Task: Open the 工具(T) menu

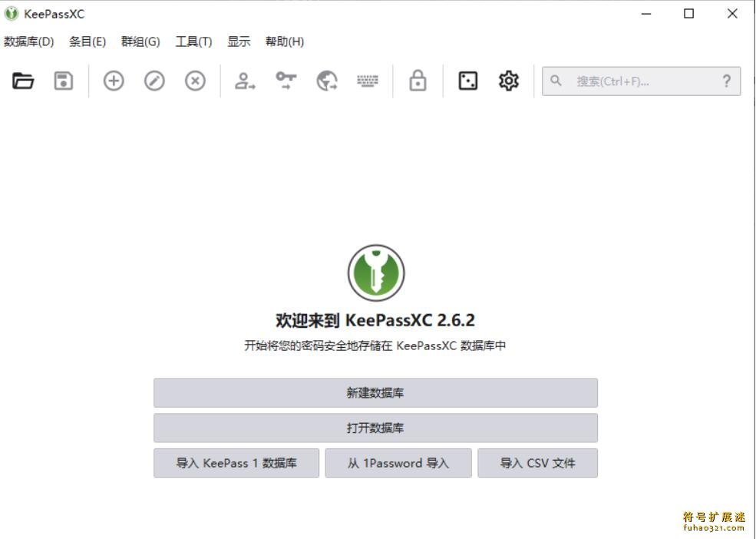Action: [194, 41]
